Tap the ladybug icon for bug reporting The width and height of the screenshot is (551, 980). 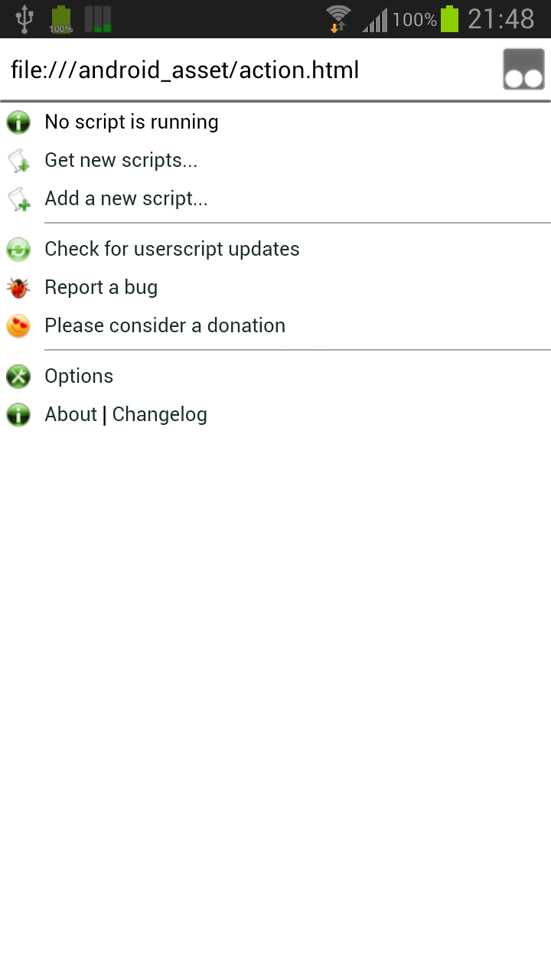(x=18, y=288)
